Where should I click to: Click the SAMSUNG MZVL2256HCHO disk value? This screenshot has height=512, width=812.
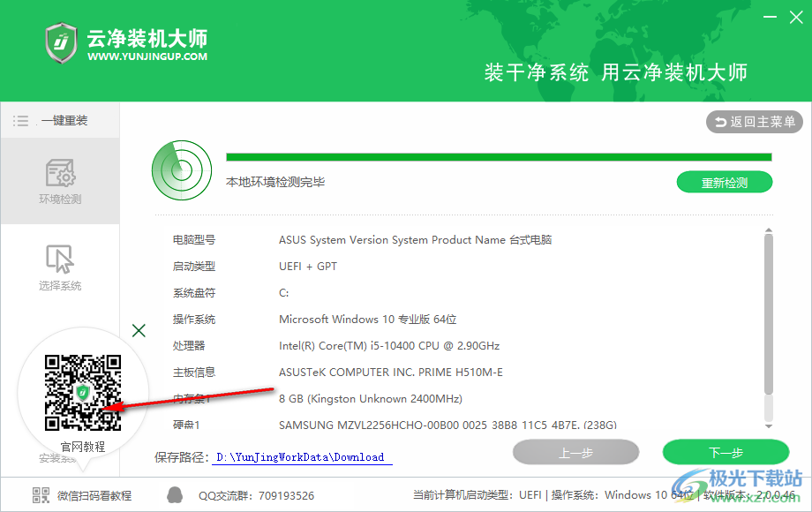(x=447, y=425)
